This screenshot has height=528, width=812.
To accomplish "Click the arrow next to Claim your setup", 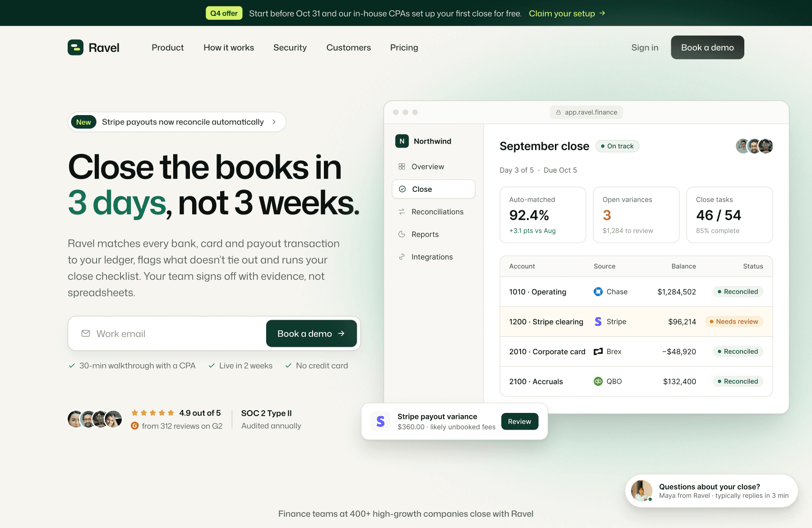I will click(602, 13).
